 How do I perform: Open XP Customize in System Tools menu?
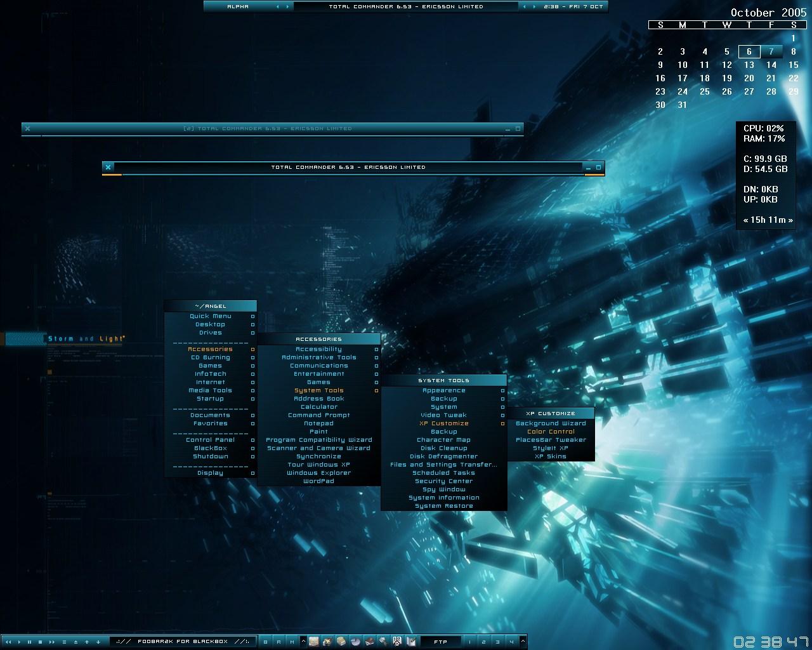[x=444, y=423]
